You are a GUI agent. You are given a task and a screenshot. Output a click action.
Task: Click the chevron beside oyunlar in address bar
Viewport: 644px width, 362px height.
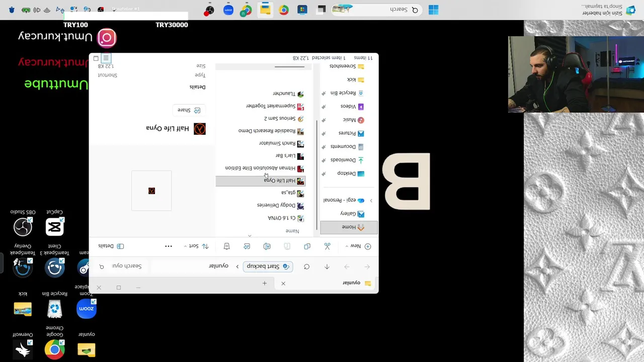tap(237, 266)
